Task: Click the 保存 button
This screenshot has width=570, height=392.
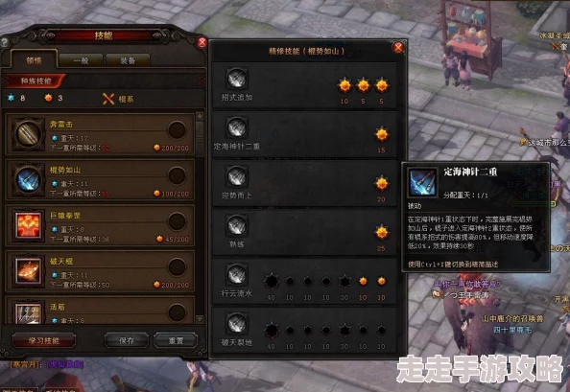Action: [x=127, y=340]
